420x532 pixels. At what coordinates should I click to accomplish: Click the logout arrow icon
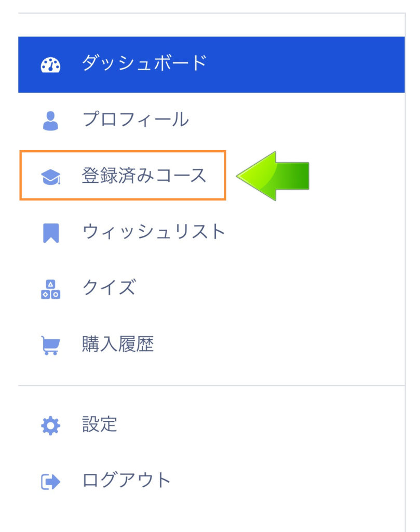50,482
